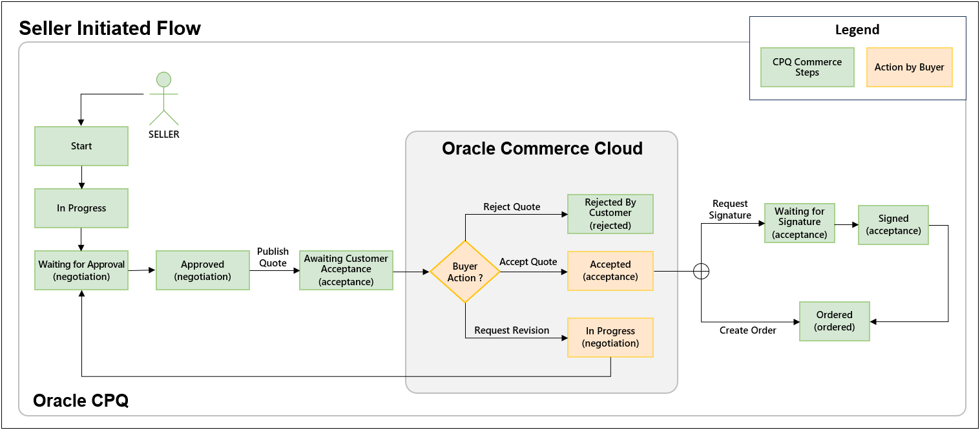Click the circled plus junction symbol
Screen dimensions: 980x430
click(701, 272)
